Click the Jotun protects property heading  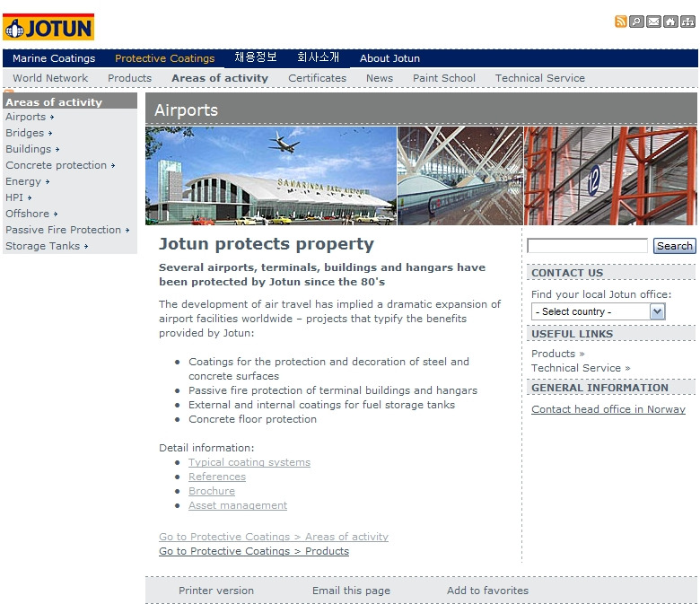267,244
